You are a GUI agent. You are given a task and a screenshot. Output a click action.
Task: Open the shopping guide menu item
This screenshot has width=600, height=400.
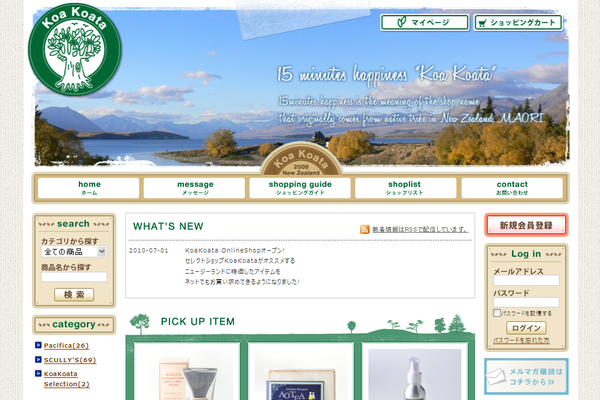click(300, 188)
